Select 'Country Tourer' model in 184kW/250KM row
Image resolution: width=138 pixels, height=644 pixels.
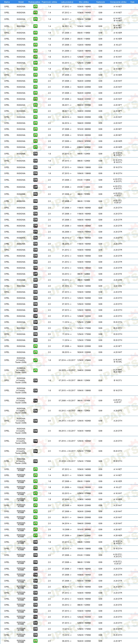pos(21,370)
